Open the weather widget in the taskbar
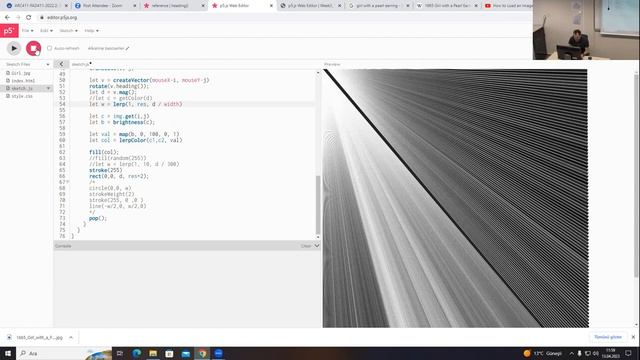 (x=542, y=353)
